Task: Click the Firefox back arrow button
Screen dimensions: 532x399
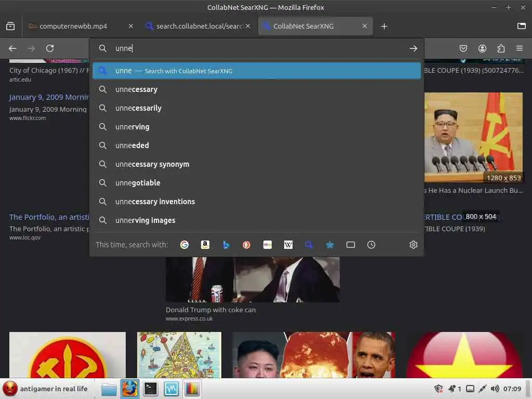Action: pyautogui.click(x=12, y=48)
